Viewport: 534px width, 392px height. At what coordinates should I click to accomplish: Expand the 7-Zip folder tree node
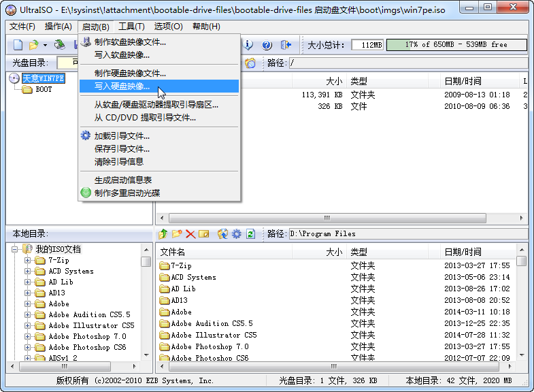[27, 261]
